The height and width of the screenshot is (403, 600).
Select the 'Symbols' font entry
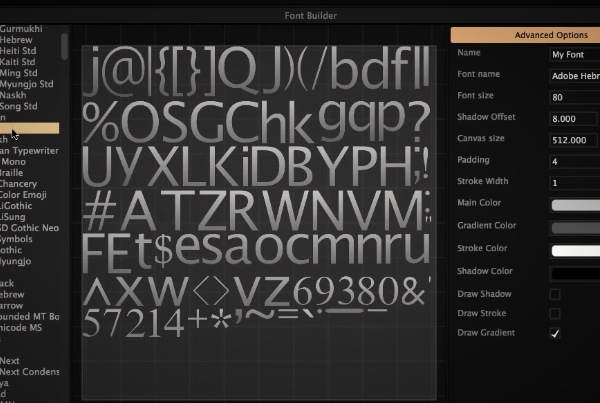point(16,240)
